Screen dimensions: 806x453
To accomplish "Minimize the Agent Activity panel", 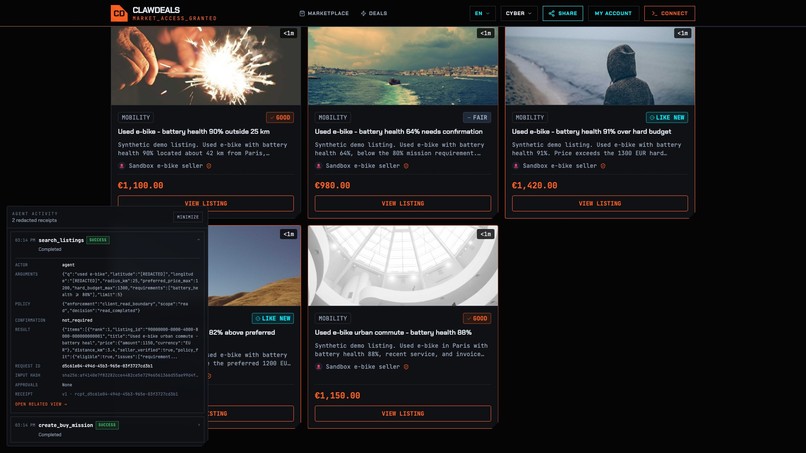I will [x=188, y=217].
